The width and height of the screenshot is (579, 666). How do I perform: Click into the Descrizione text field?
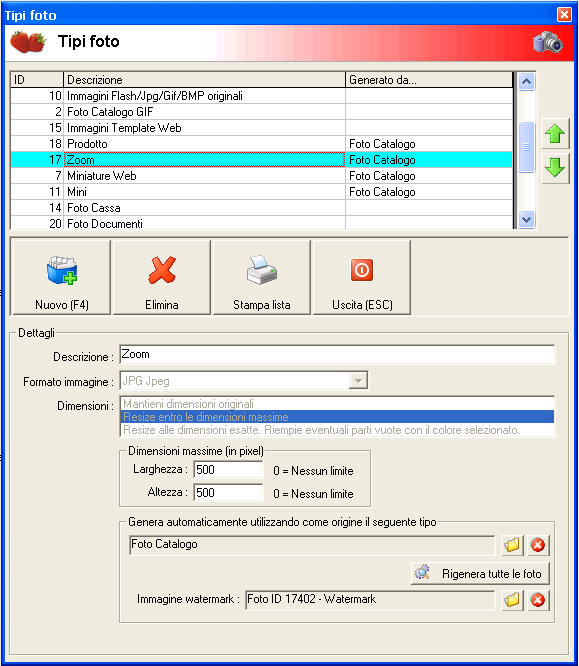(x=337, y=355)
